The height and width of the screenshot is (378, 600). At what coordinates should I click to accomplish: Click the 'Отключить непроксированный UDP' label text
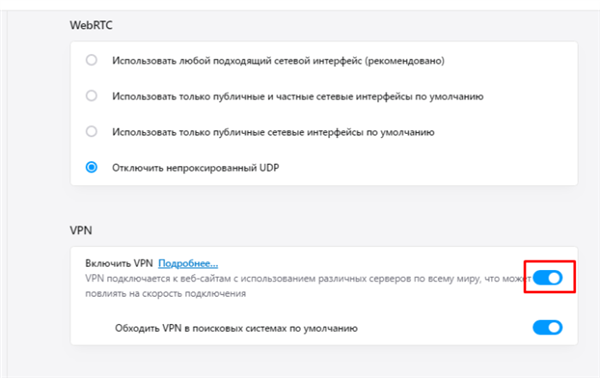[x=196, y=168]
